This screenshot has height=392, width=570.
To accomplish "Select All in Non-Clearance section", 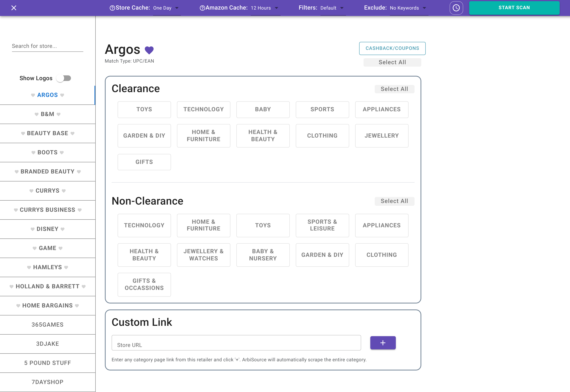I will click(394, 201).
